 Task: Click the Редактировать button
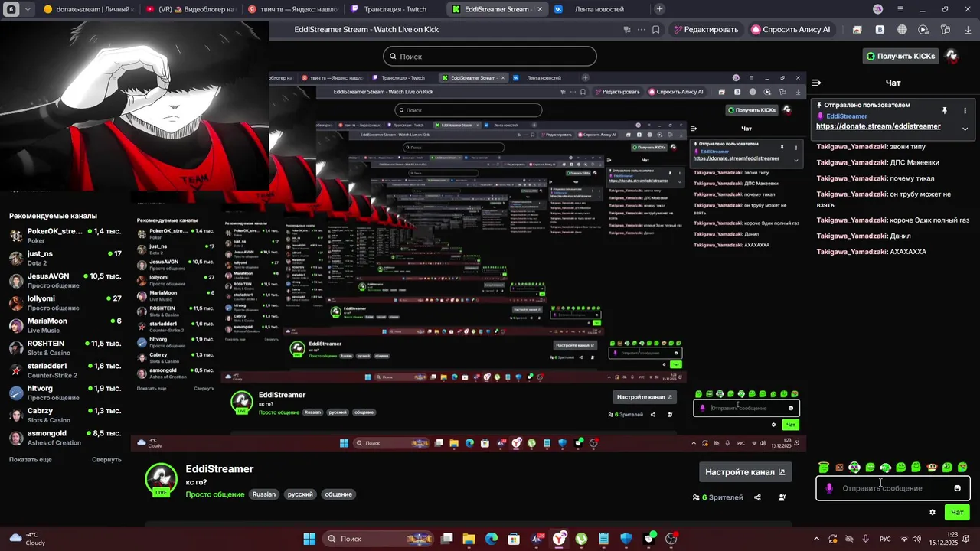(706, 30)
